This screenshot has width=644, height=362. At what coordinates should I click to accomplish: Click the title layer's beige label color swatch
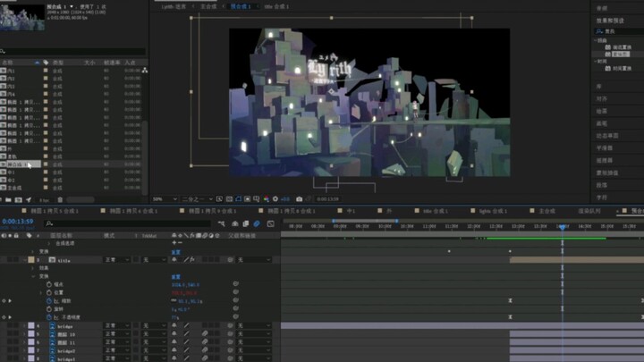(31, 260)
